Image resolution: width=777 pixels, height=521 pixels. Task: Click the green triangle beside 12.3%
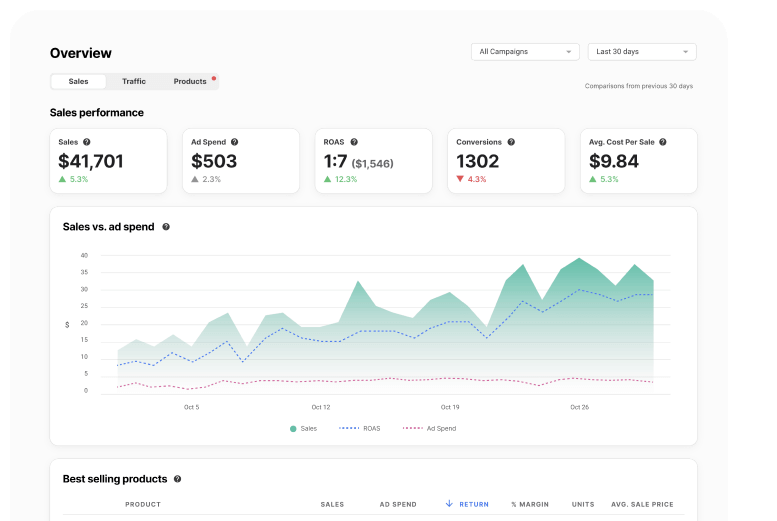(x=328, y=179)
